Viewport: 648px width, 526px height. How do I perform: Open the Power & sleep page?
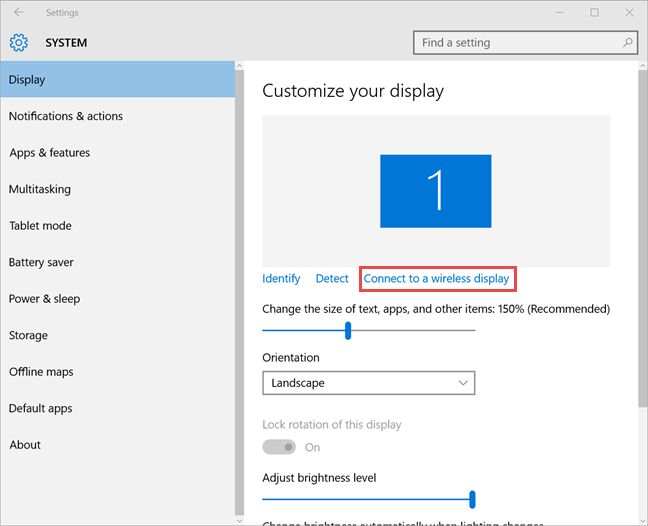point(44,299)
